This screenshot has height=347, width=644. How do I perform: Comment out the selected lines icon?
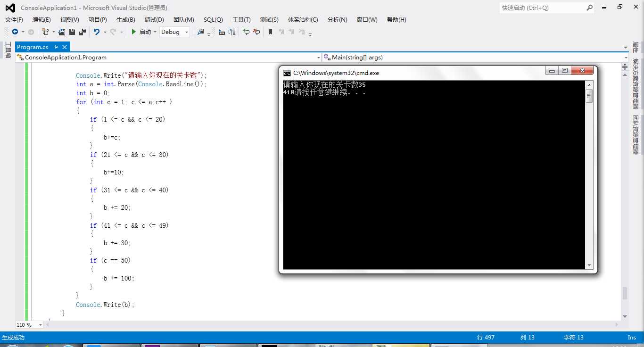[x=246, y=32]
